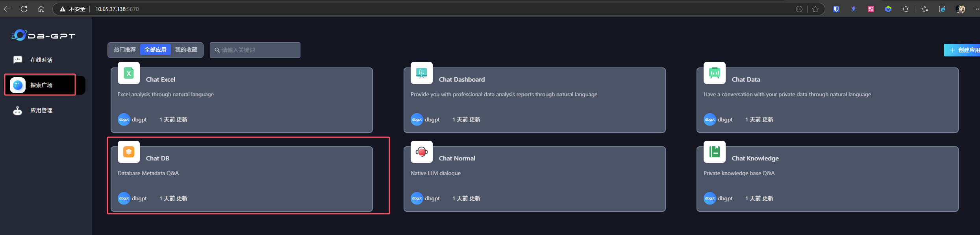Open the favorites list icon
980x235 pixels.
[x=925, y=9]
